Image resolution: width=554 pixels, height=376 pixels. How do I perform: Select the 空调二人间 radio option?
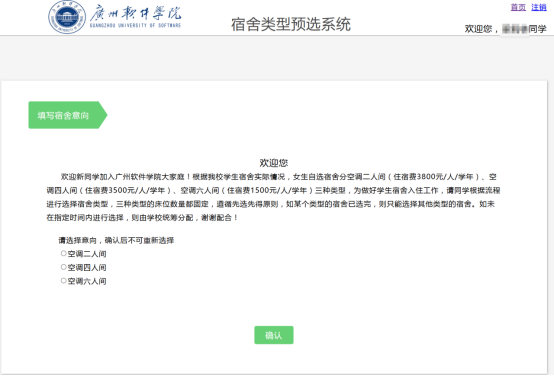[x=64, y=253]
